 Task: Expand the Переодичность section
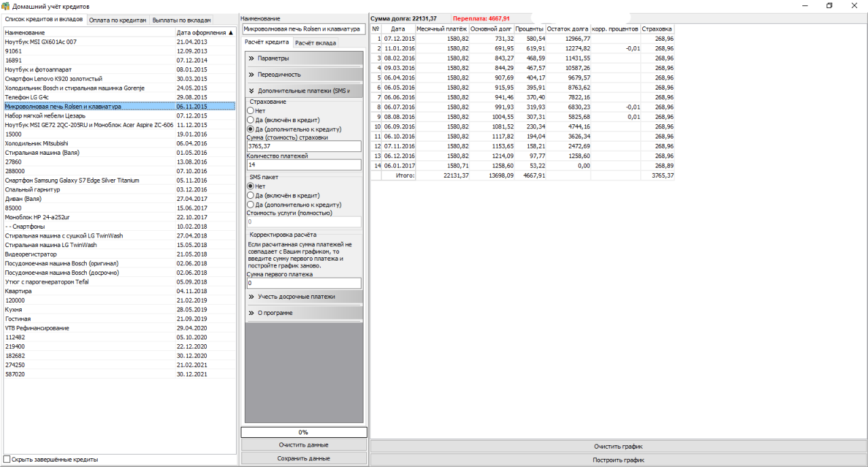click(x=304, y=75)
